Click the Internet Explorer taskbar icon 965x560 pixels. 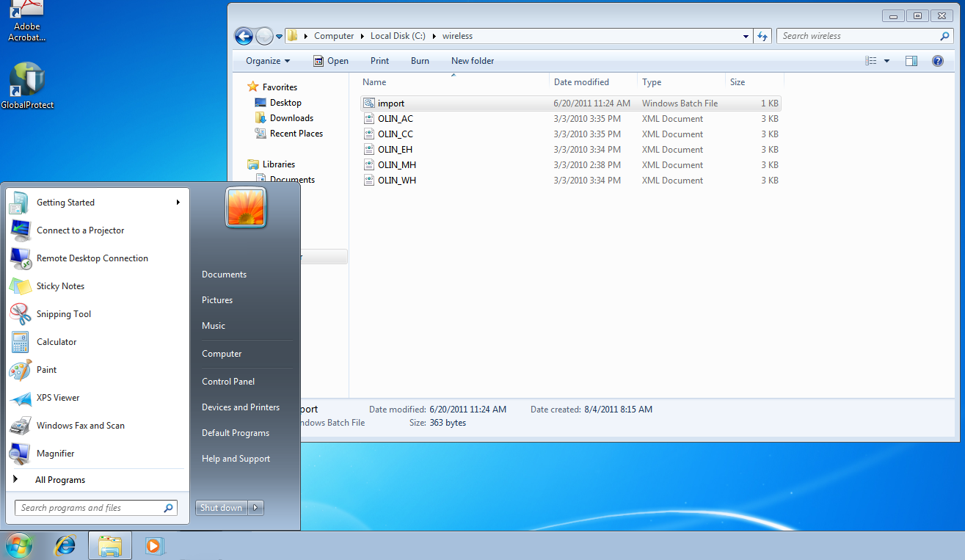pyautogui.click(x=66, y=546)
